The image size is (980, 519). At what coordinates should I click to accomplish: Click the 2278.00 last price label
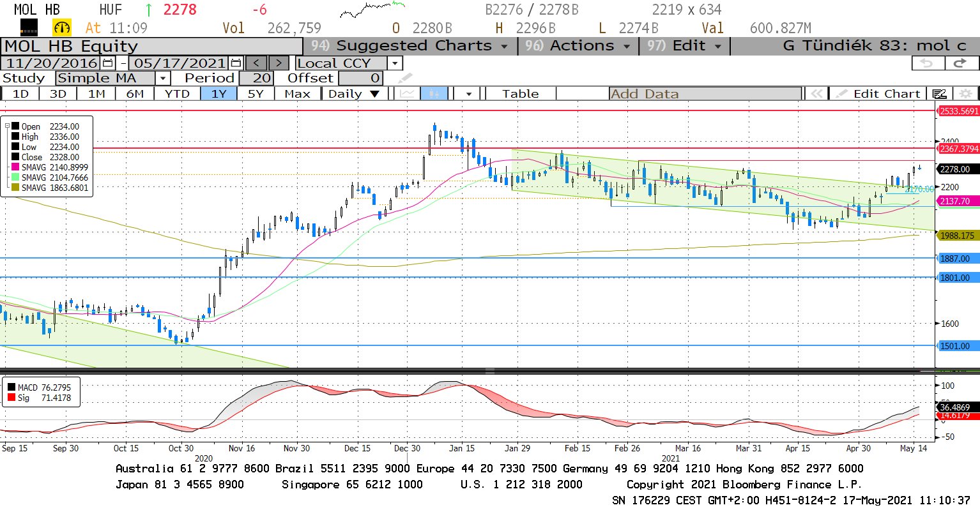(958, 169)
